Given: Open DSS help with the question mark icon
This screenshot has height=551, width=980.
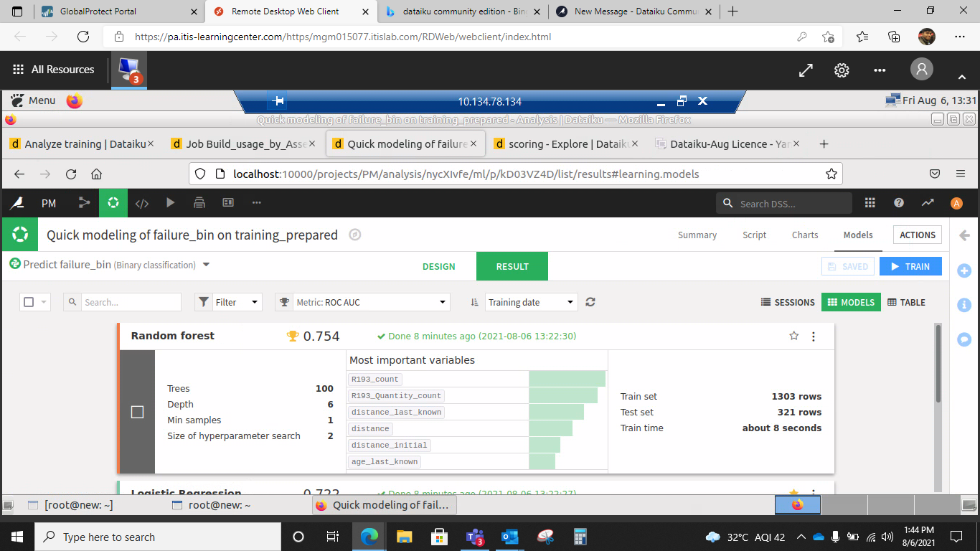Looking at the screenshot, I should (898, 203).
